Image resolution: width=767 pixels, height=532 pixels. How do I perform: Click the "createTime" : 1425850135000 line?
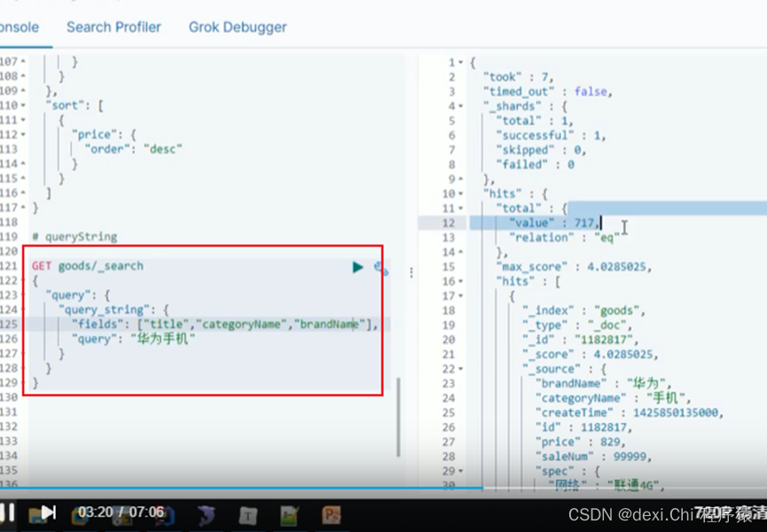(629, 412)
